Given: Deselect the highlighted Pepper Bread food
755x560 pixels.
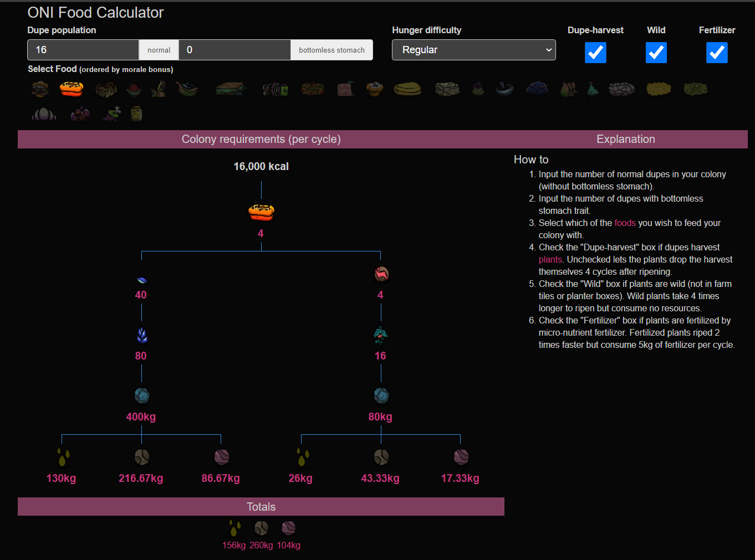Looking at the screenshot, I should click(x=72, y=89).
